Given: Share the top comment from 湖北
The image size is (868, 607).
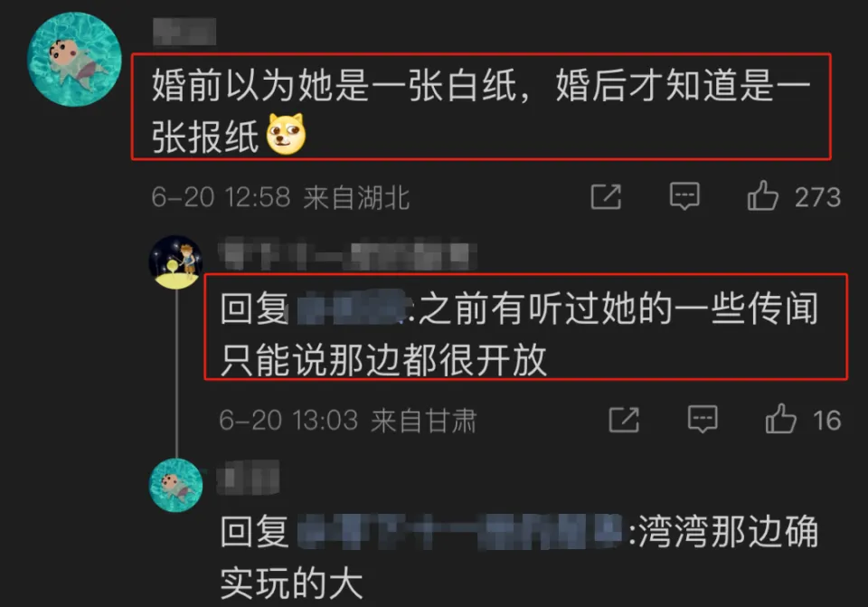Looking at the screenshot, I should 606,196.
